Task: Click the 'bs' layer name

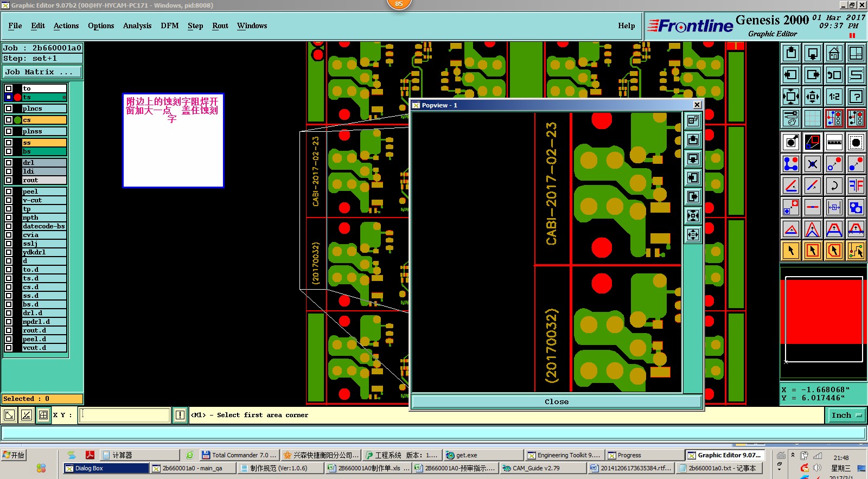Action: 44,151
